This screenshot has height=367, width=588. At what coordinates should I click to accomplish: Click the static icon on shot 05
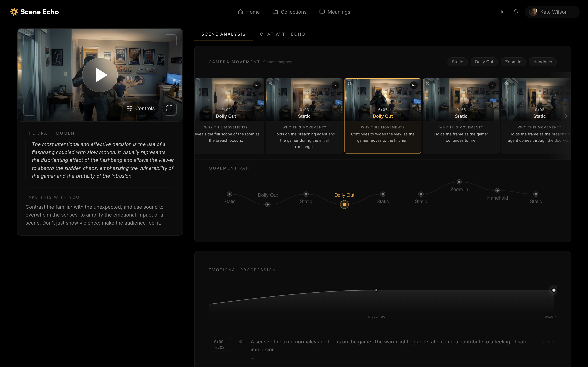(x=492, y=85)
